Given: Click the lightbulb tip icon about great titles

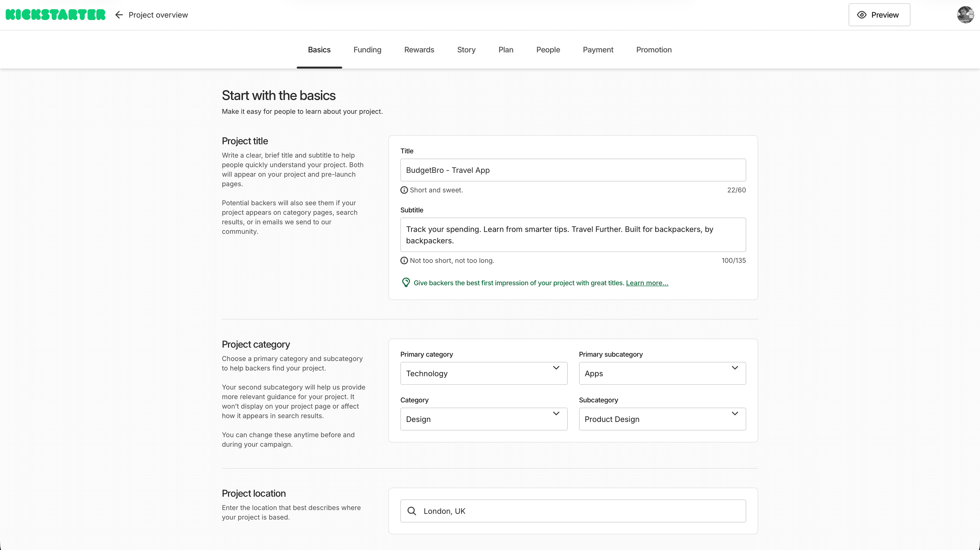Looking at the screenshot, I should [406, 283].
